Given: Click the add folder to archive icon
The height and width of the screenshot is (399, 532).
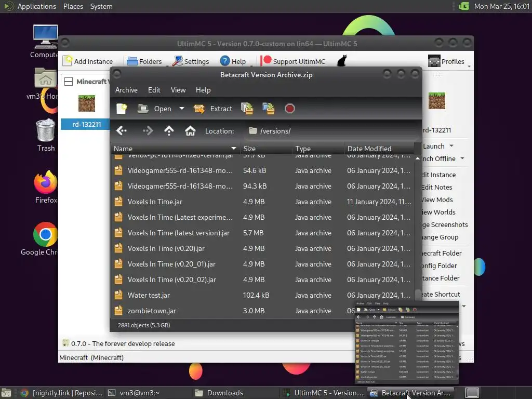Looking at the screenshot, I should pos(269,109).
